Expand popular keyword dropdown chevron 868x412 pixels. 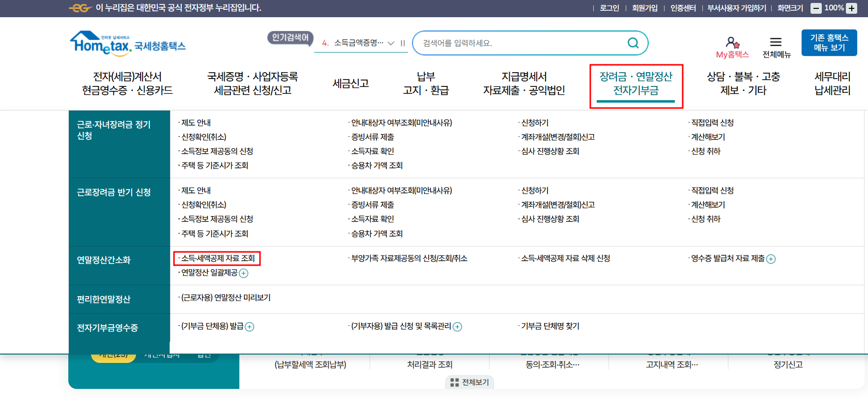pos(391,43)
